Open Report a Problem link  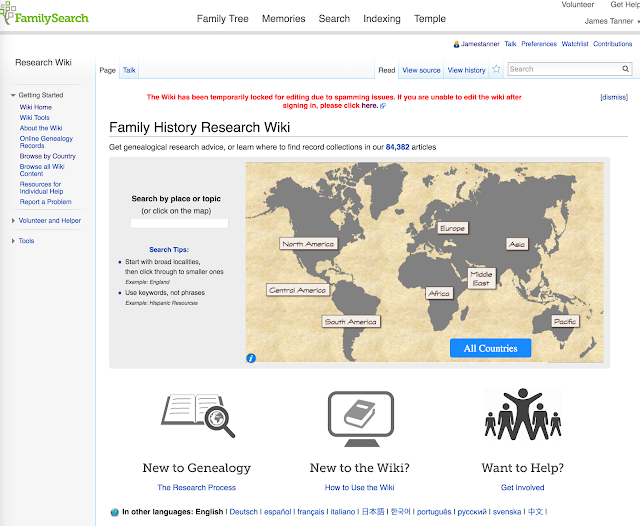[46, 202]
